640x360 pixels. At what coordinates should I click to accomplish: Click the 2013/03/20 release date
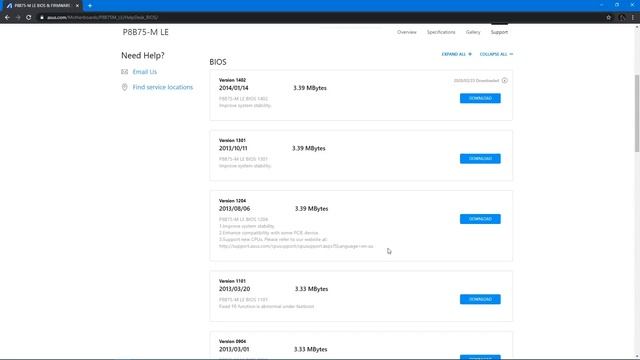pyautogui.click(x=234, y=289)
